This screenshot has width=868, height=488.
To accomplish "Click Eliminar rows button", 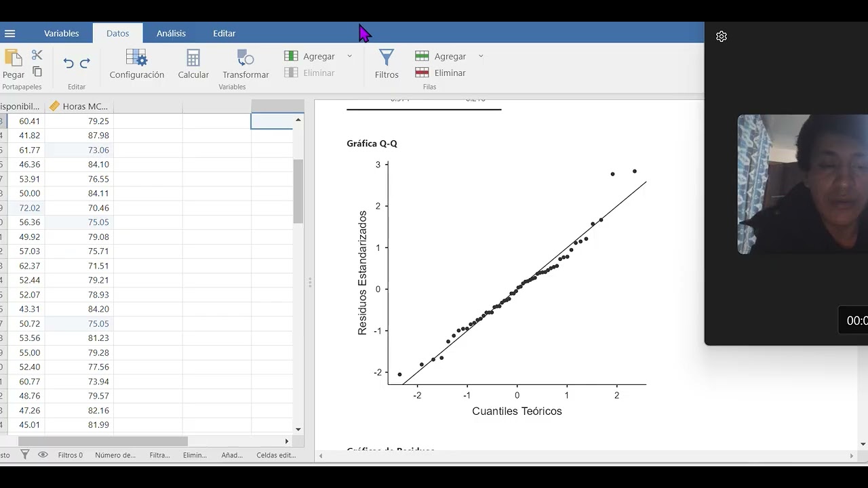I will (441, 73).
